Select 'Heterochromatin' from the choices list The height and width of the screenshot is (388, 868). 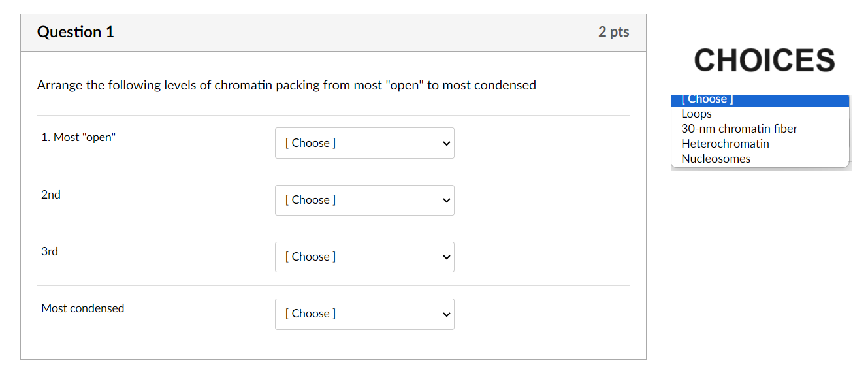725,144
